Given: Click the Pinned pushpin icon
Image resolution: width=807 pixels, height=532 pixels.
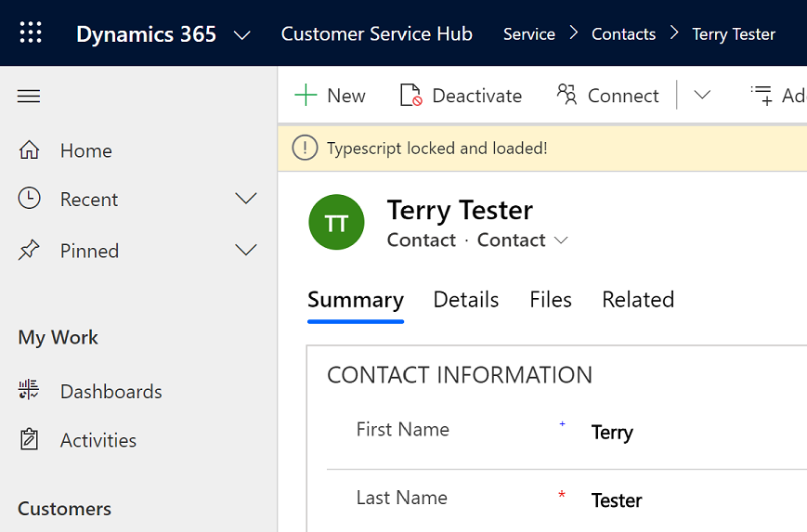Looking at the screenshot, I should pyautogui.click(x=30, y=251).
